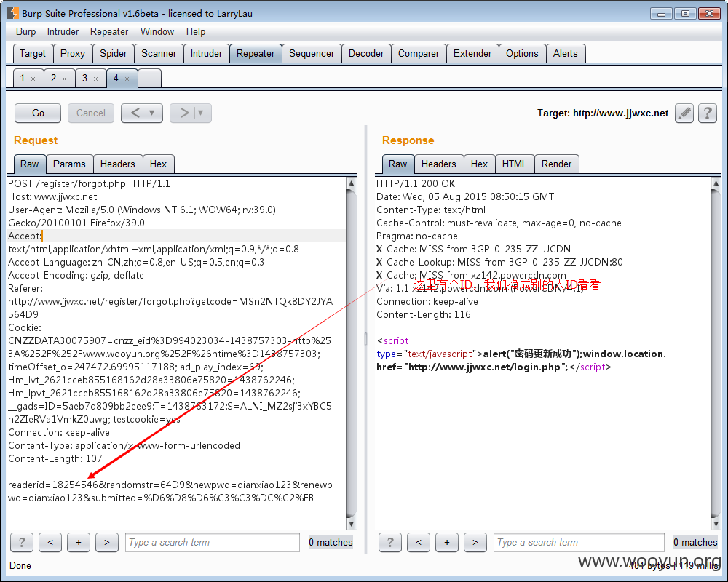Show response HTML view

pos(514,164)
